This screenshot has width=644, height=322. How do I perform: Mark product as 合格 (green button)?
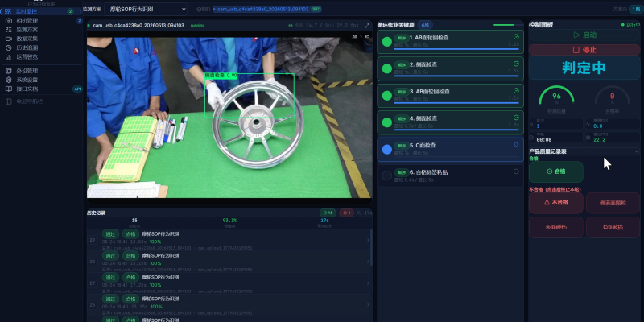tap(556, 171)
